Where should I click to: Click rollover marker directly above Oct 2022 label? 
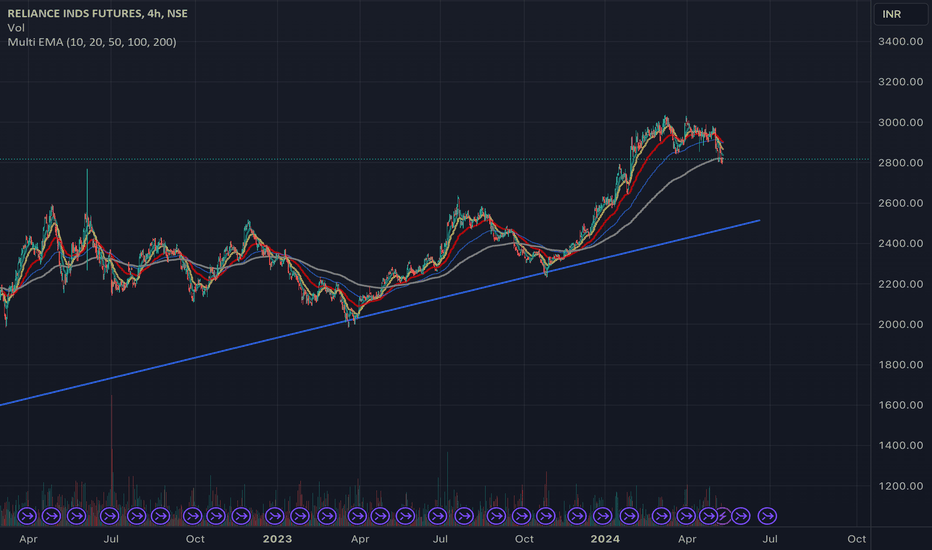(x=193, y=516)
